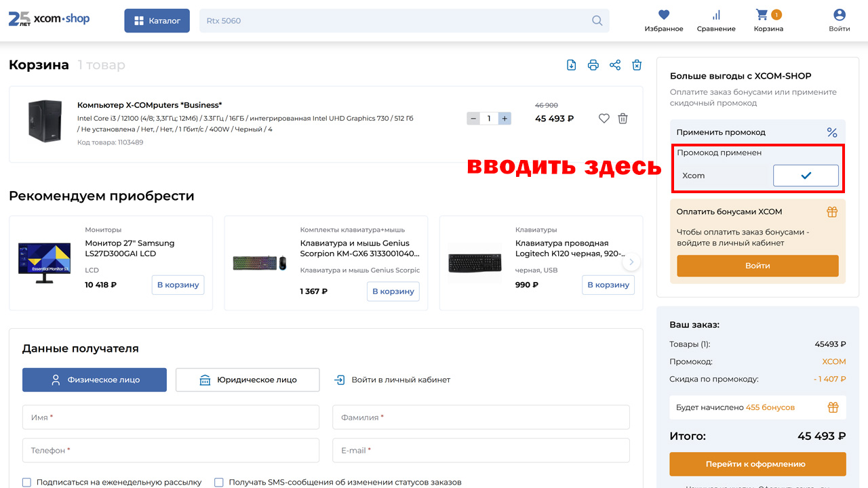Increase computer quantity with plus
The height and width of the screenshot is (488, 868).
click(x=504, y=119)
